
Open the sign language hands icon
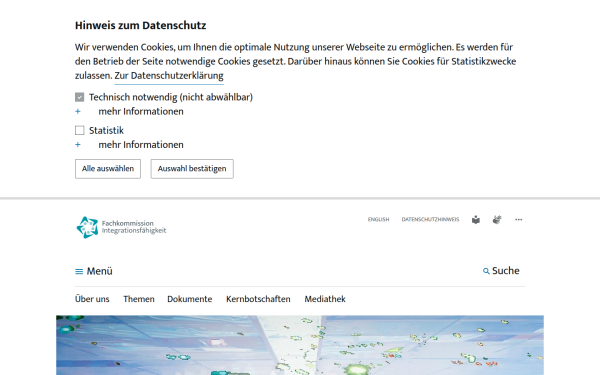click(497, 220)
